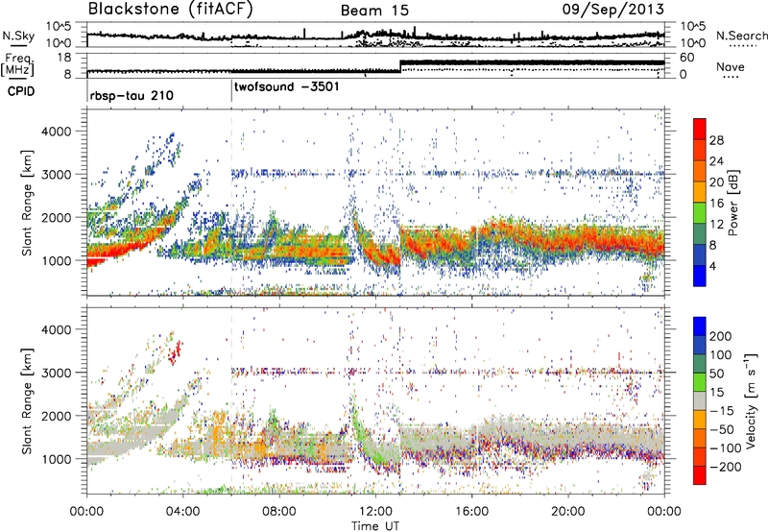Click the frequency step-up at 13:00
768x532 pixels.
point(400,66)
